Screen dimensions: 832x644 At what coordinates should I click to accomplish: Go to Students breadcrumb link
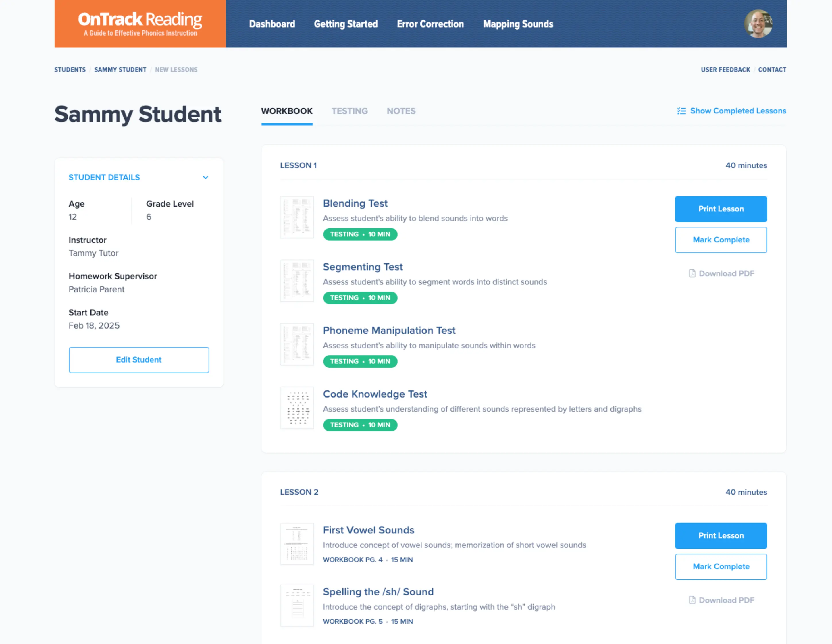click(x=70, y=70)
